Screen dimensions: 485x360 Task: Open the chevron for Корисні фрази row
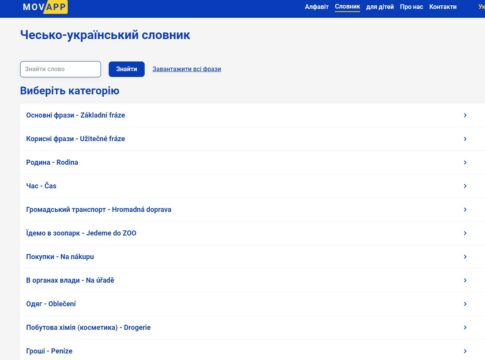465,139
